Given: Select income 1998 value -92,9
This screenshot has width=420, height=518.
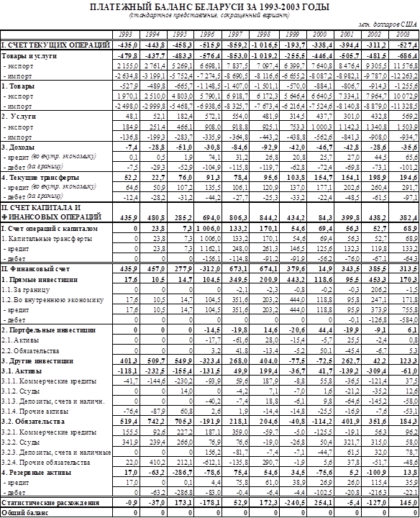Looking at the screenshot, I should pos(269,147).
